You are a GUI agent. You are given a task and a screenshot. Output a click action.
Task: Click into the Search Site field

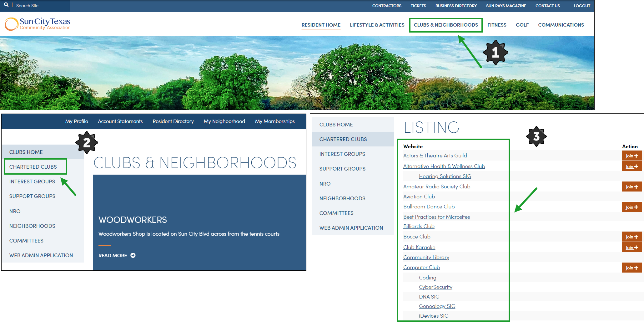coord(41,6)
